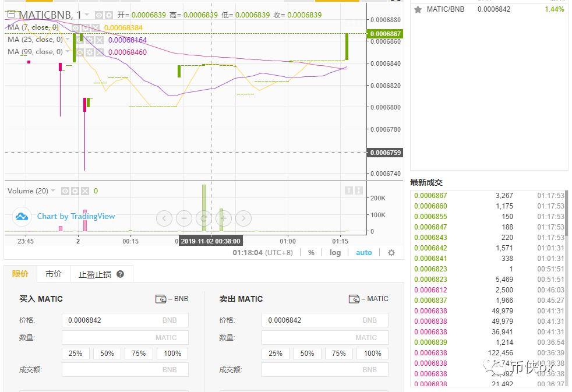This screenshot has height=392, width=572.
Task: Click BNB wallet icon in buy panel
Action: (161, 299)
